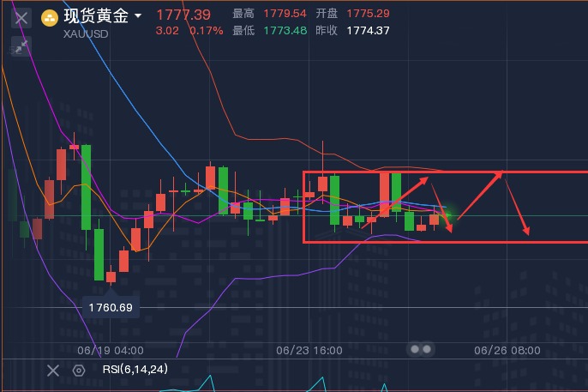Select the XAUUSD ticker text
The image size is (588, 392).
click(x=86, y=33)
